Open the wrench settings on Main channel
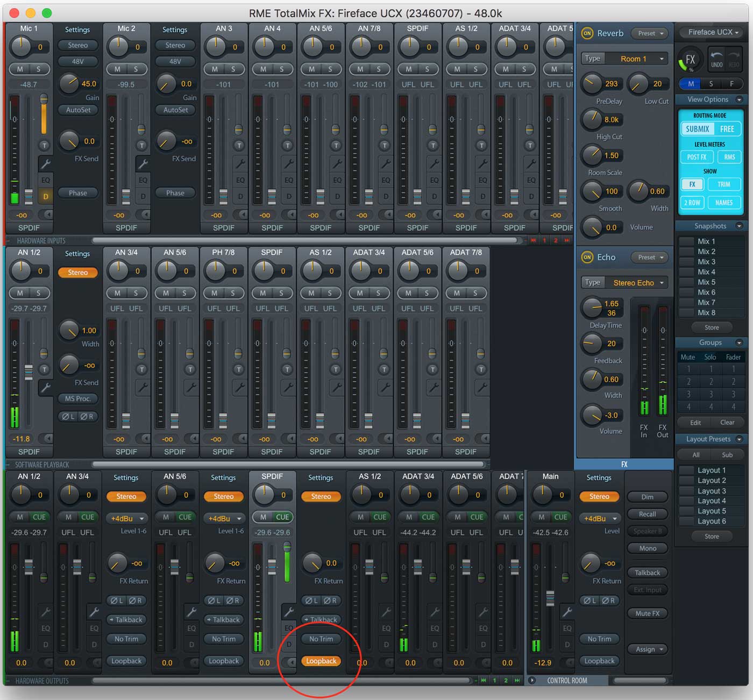This screenshot has width=753, height=700. [x=567, y=612]
